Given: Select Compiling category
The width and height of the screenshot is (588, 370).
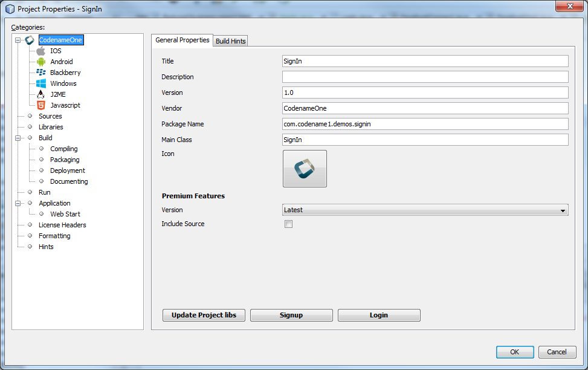Looking at the screenshot, I should point(63,149).
